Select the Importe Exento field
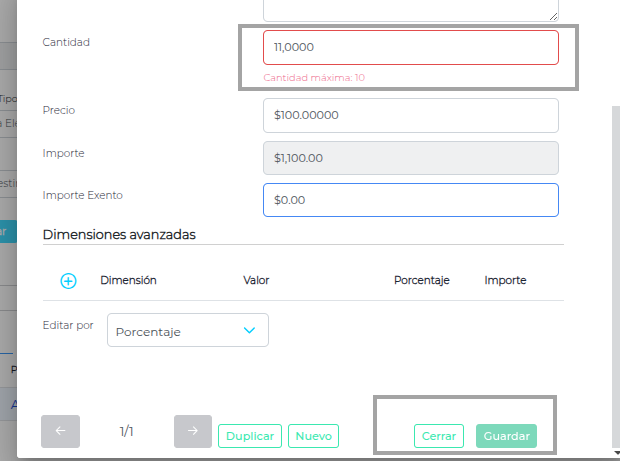The width and height of the screenshot is (620, 461). [410, 200]
